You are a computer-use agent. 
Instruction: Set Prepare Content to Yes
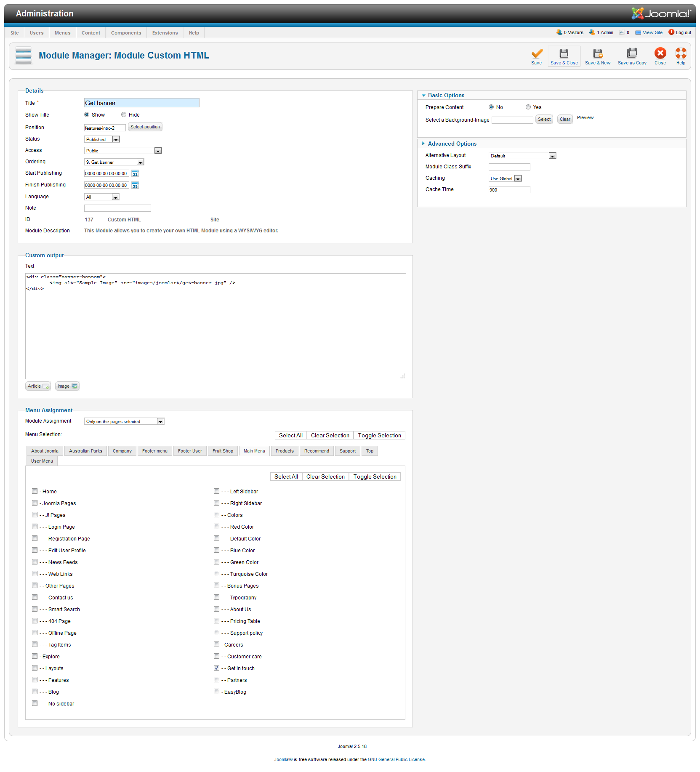click(528, 107)
